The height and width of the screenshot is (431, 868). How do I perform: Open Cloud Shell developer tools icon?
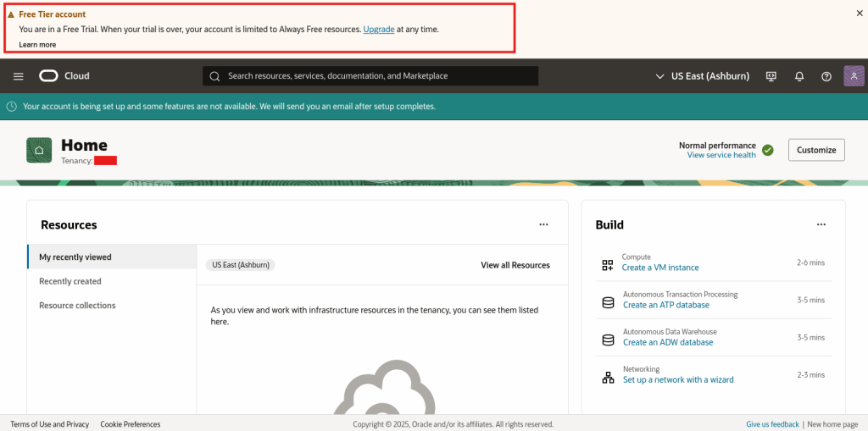[x=771, y=76]
